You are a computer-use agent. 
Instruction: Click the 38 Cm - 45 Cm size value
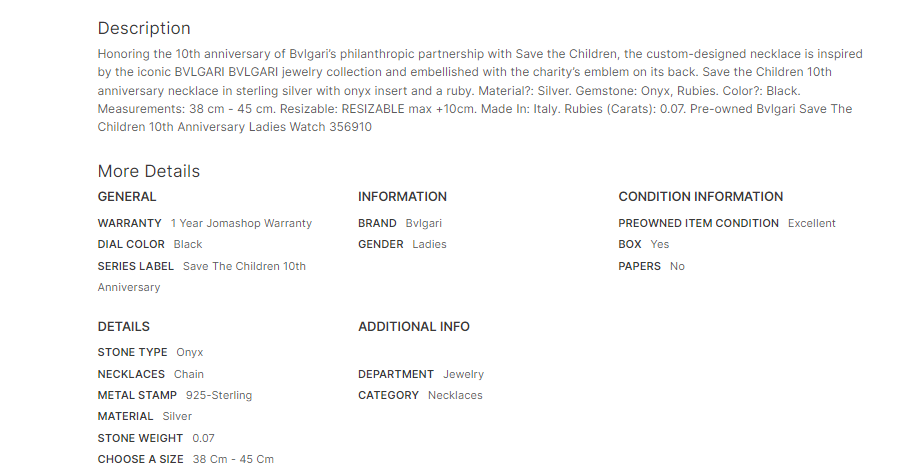(233, 460)
